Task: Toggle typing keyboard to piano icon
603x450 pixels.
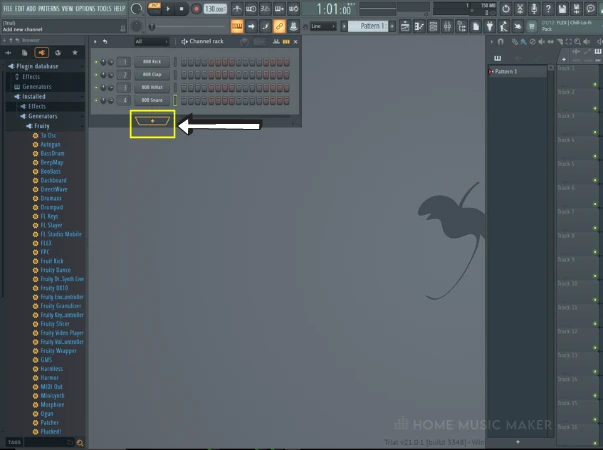Action: point(237,26)
